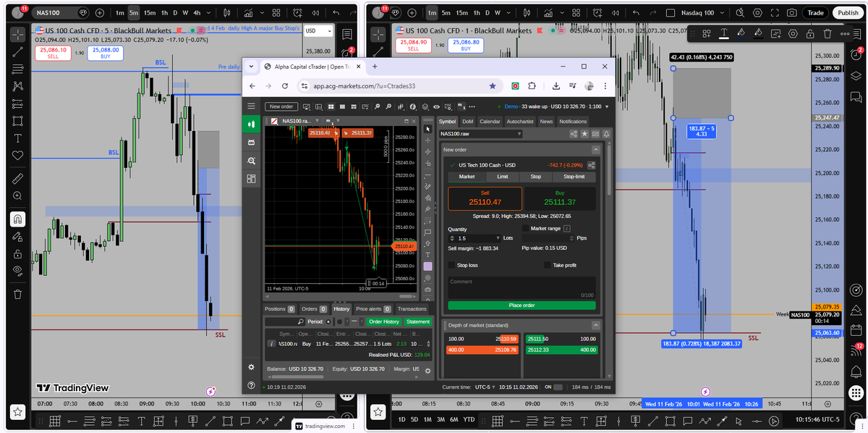Open the more options dots in floating drawing toolbar
This screenshot has width=868, height=433.
coord(845,33)
